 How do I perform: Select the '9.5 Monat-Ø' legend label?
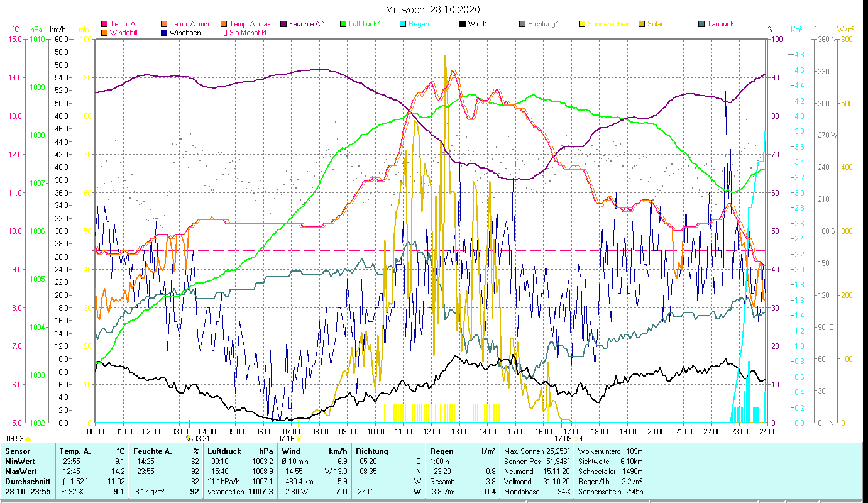[x=248, y=33]
